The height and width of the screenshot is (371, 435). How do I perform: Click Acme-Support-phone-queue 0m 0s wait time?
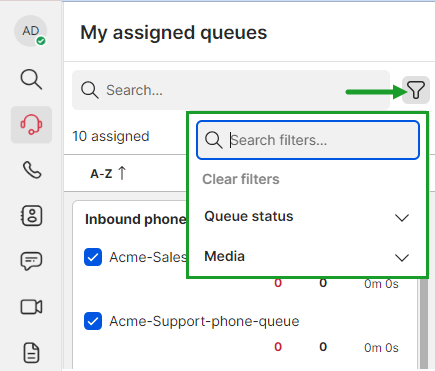coord(381,348)
